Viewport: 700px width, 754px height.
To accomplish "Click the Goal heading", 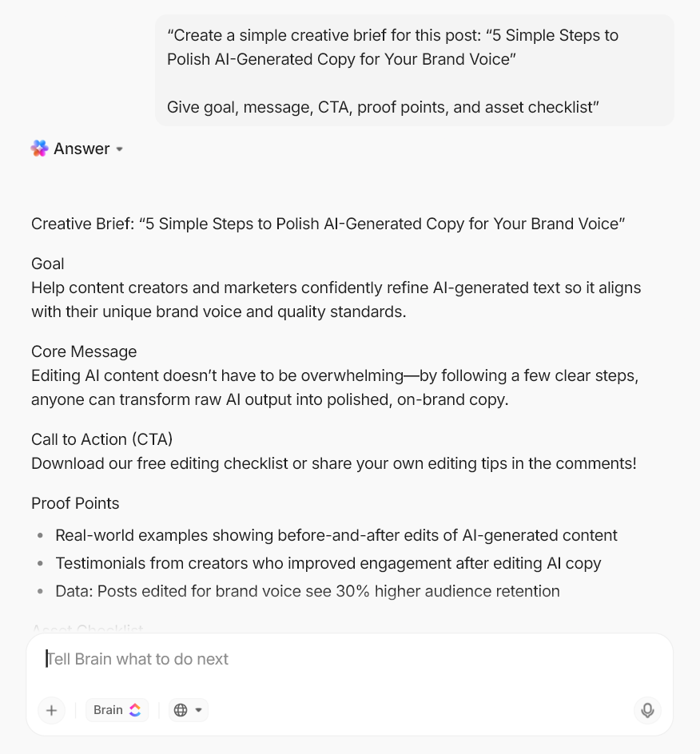I will [48, 264].
